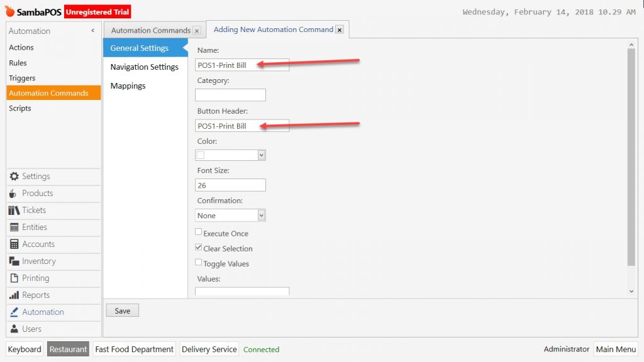Click the scrollbar down arrow
This screenshot has height=362, width=644.
point(631,292)
